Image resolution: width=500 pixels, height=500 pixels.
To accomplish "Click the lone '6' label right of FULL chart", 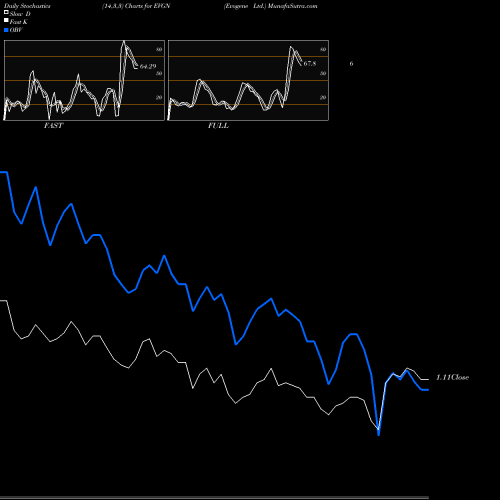I will (351, 63).
